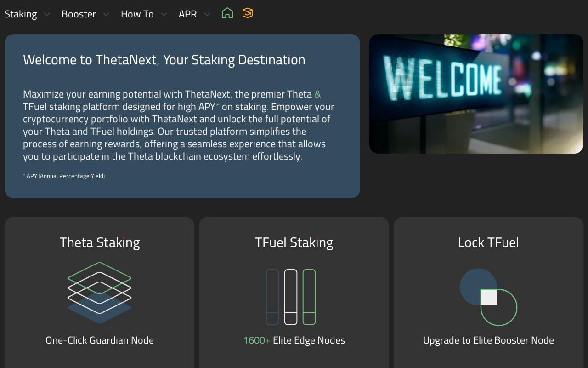Screen dimensions: 588x368
Task: Click the Theta Staking stacked layers icon
Action: (x=100, y=293)
